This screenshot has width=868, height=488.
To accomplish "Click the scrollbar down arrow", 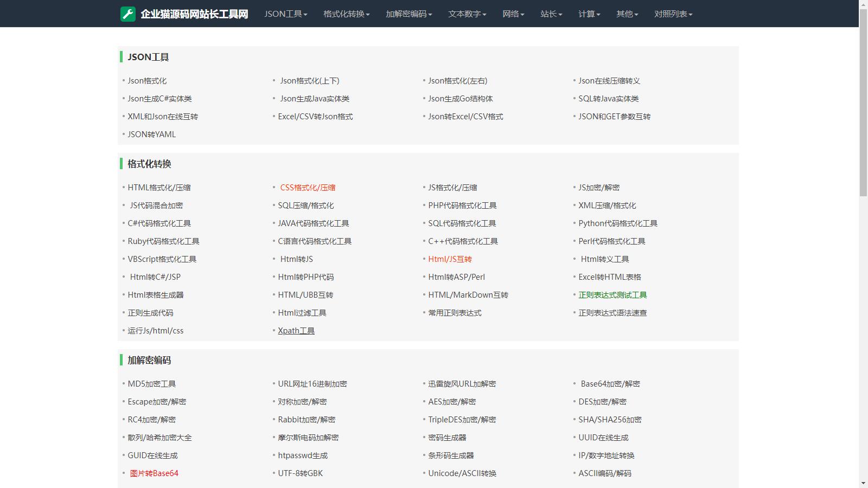I will [863, 483].
